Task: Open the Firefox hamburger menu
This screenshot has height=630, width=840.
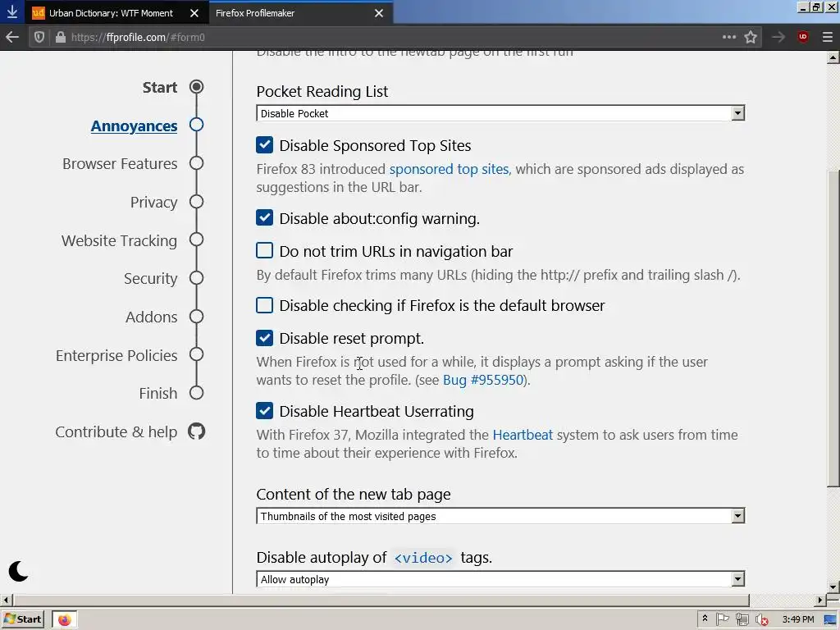Action: pos(827,37)
